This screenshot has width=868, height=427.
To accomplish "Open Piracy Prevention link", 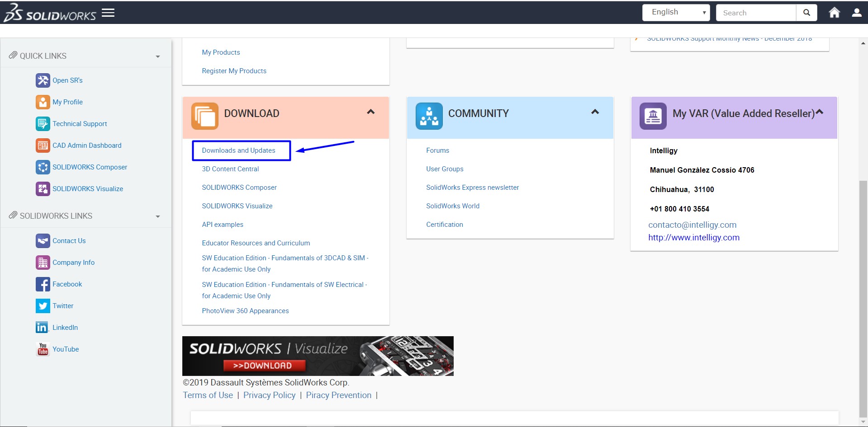I will 338,395.
